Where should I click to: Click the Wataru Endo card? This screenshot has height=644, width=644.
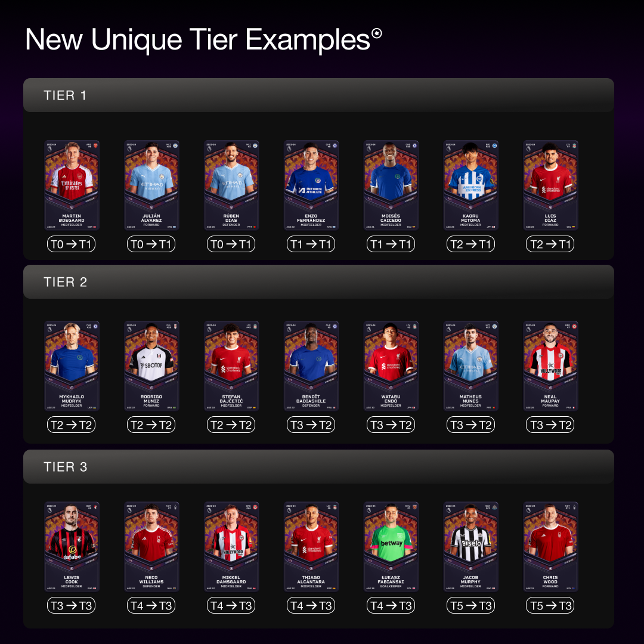[391, 366]
